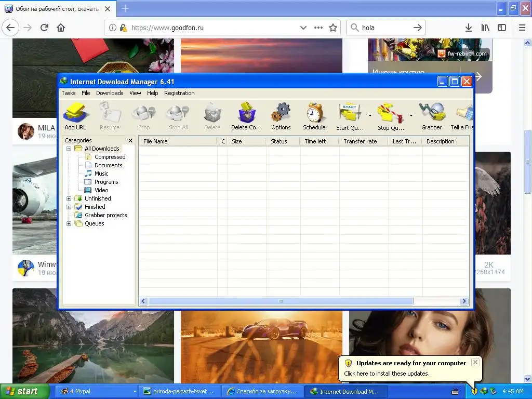
Task: Open the File menu
Action: [86, 93]
